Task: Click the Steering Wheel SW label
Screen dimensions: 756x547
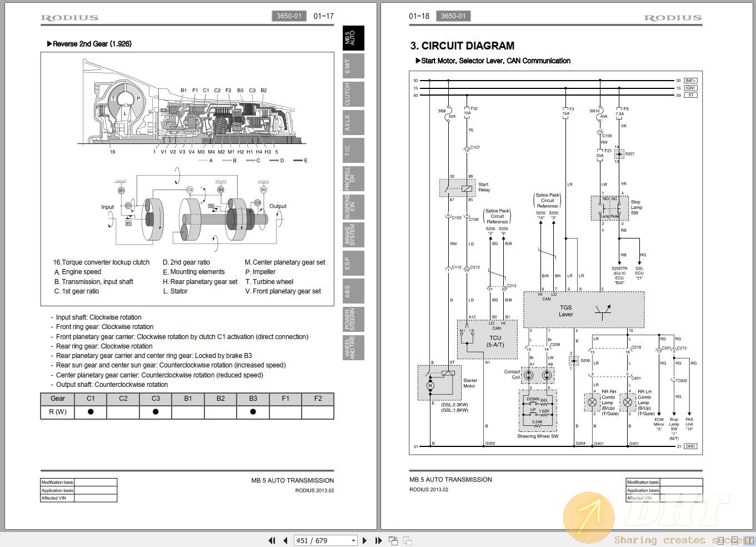Action: [x=538, y=436]
